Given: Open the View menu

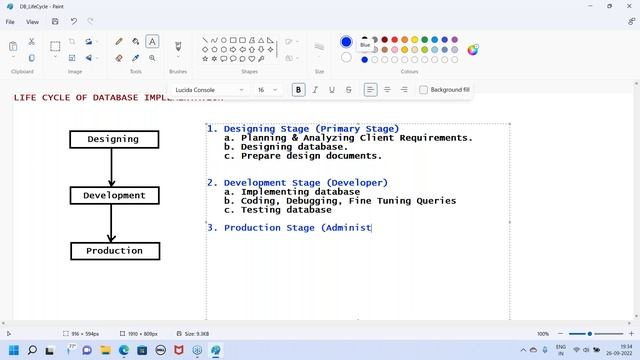Looking at the screenshot, I should 32,22.
